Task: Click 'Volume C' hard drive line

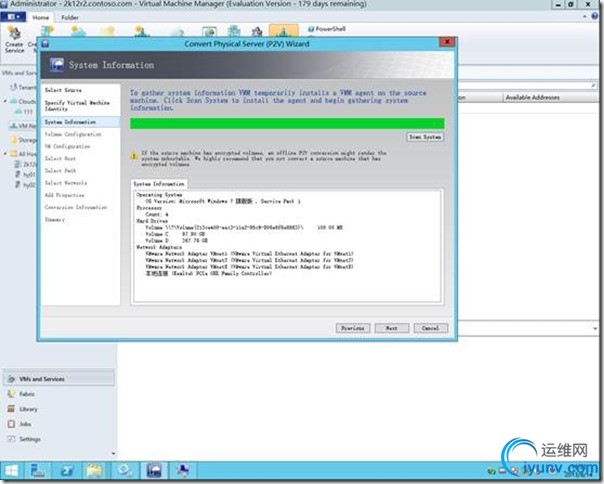Action: pyautogui.click(x=175, y=234)
